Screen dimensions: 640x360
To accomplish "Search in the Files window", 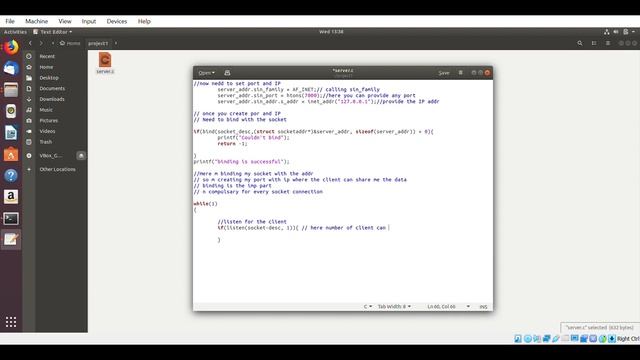I will (x=580, y=43).
